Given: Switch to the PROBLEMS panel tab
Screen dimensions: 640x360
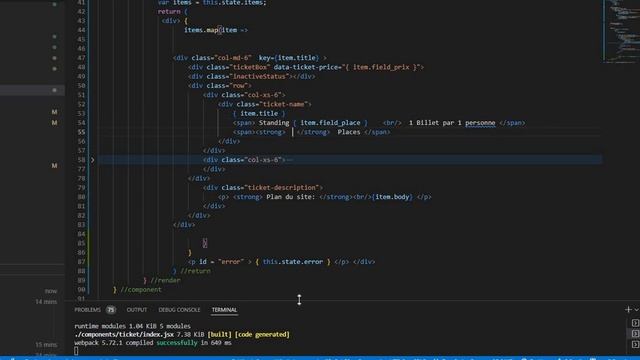Looking at the screenshot, I should tap(87, 310).
